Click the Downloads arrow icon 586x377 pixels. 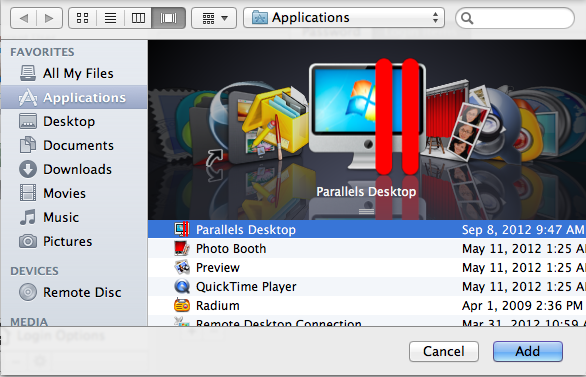(28, 169)
